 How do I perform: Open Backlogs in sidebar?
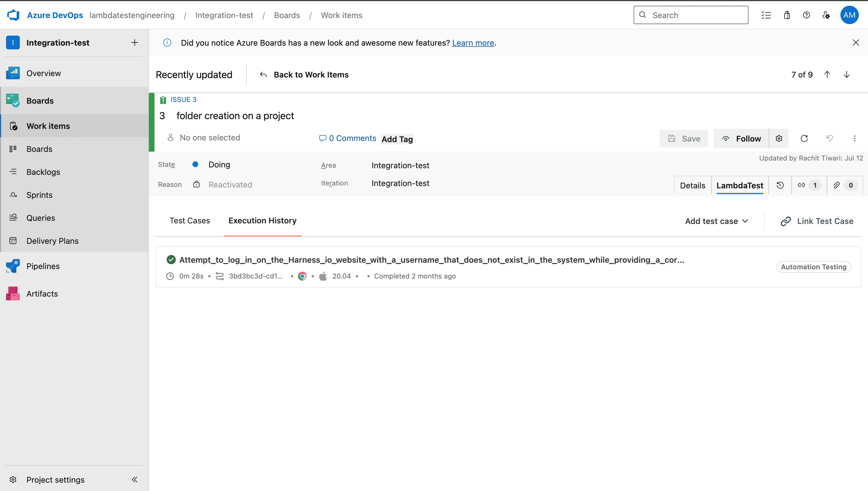(x=74, y=172)
